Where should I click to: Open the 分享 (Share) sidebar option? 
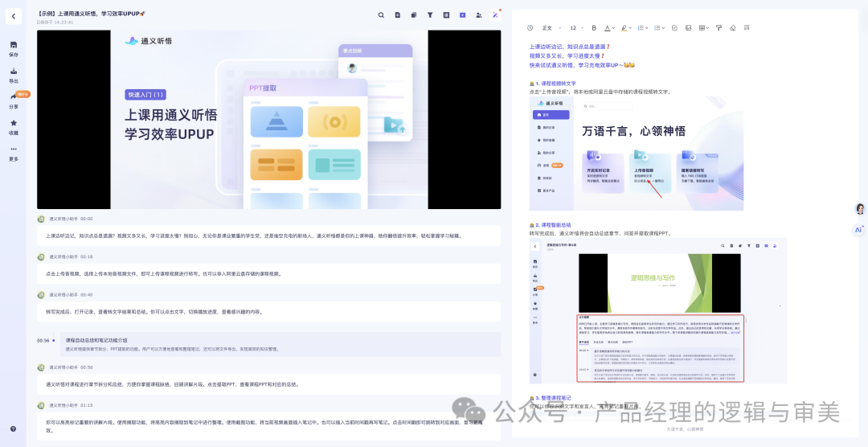point(14,100)
